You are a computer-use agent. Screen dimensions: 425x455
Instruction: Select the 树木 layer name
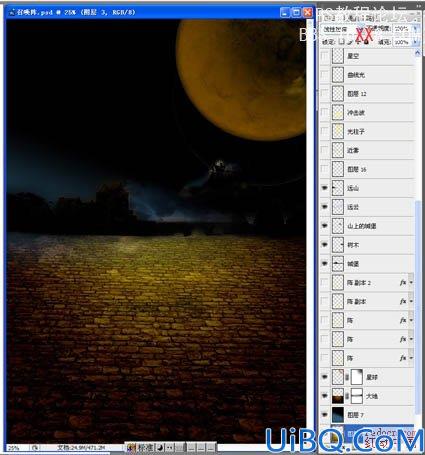[x=353, y=245]
